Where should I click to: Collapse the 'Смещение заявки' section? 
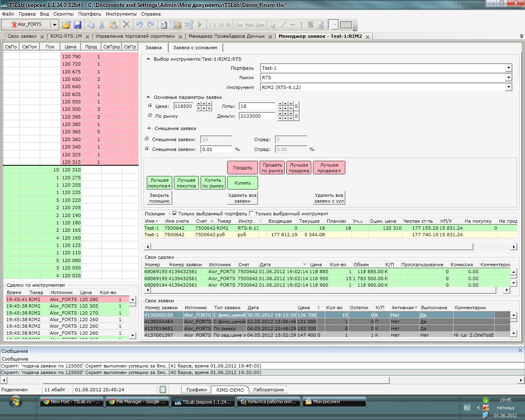point(149,128)
